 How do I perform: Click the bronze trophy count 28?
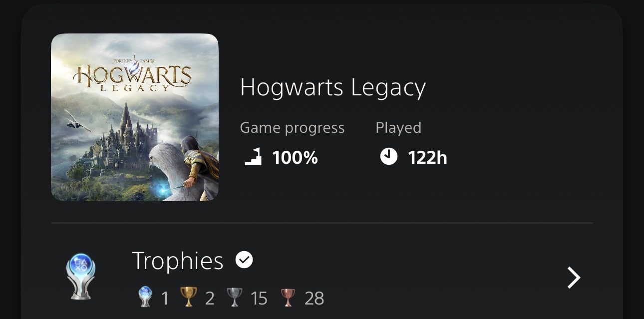[314, 299]
